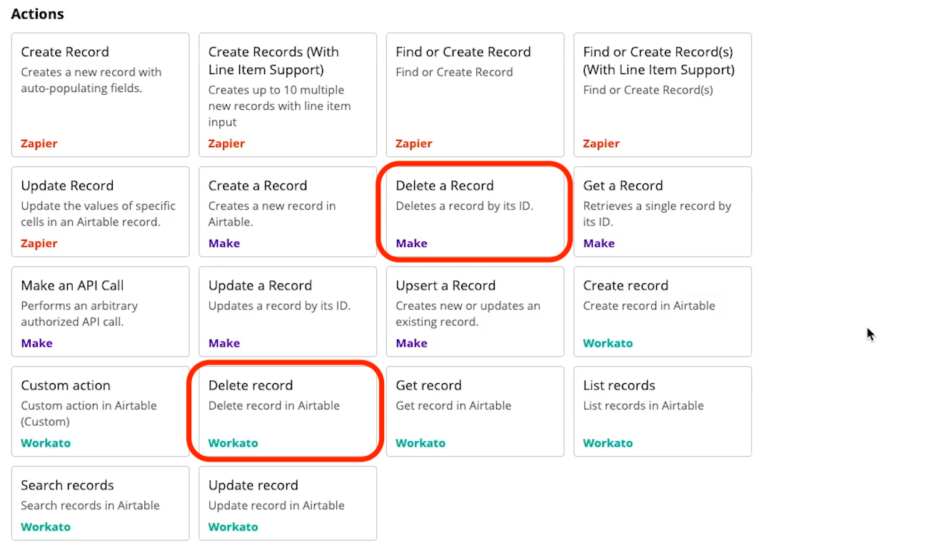This screenshot has height=560, width=936.
Task: Open the Search records card
Action: pyautogui.click(x=100, y=503)
